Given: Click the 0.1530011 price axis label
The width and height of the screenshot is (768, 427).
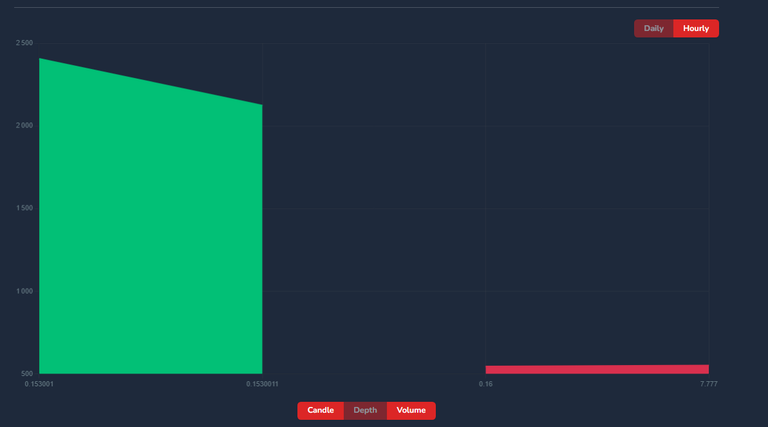Looking at the screenshot, I should (x=262, y=384).
